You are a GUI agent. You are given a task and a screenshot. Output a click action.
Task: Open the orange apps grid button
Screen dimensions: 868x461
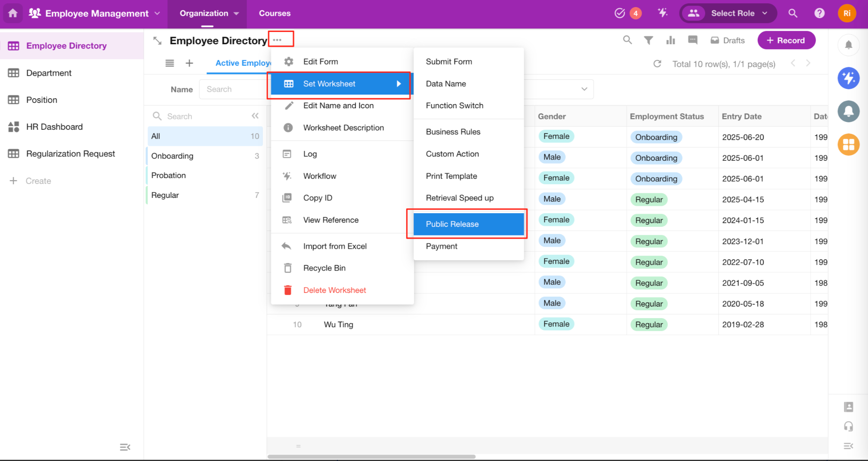point(848,145)
